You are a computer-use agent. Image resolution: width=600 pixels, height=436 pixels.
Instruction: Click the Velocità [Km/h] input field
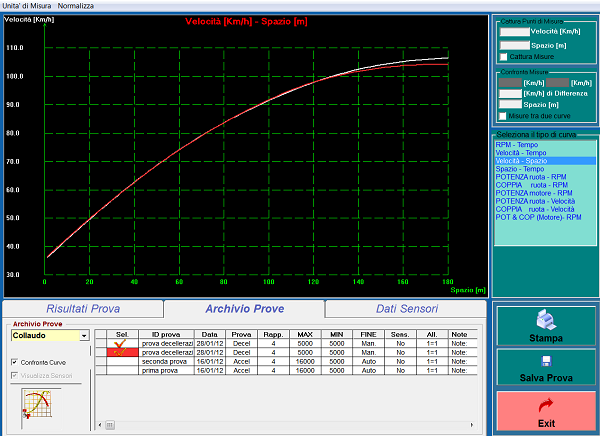point(515,32)
